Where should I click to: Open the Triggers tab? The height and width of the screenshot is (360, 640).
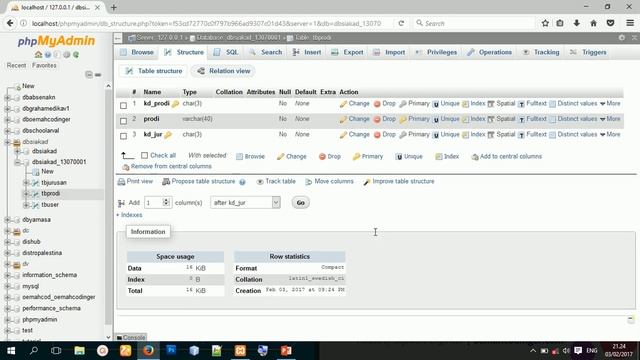click(589, 52)
